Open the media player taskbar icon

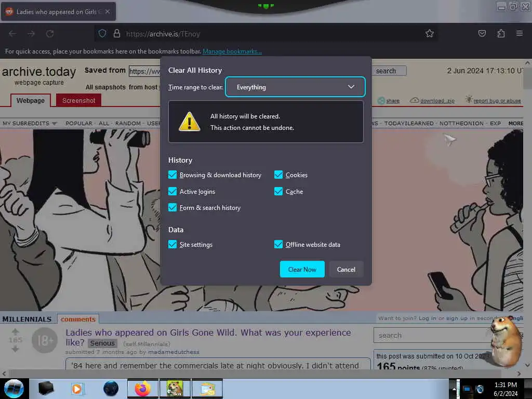pos(77,389)
